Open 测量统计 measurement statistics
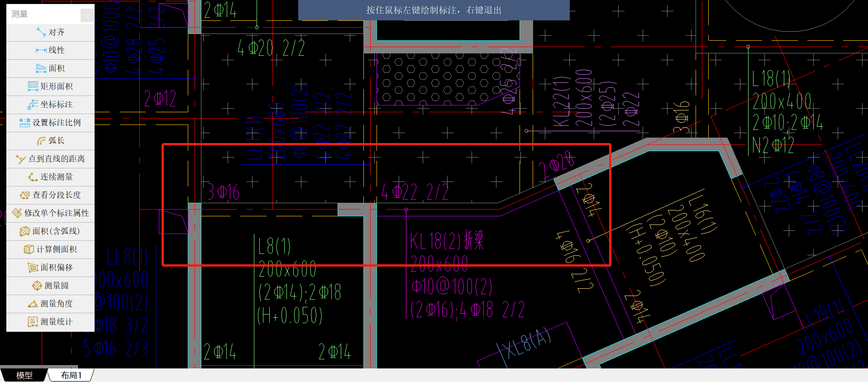Image resolution: width=868 pixels, height=382 pixels. [x=50, y=322]
